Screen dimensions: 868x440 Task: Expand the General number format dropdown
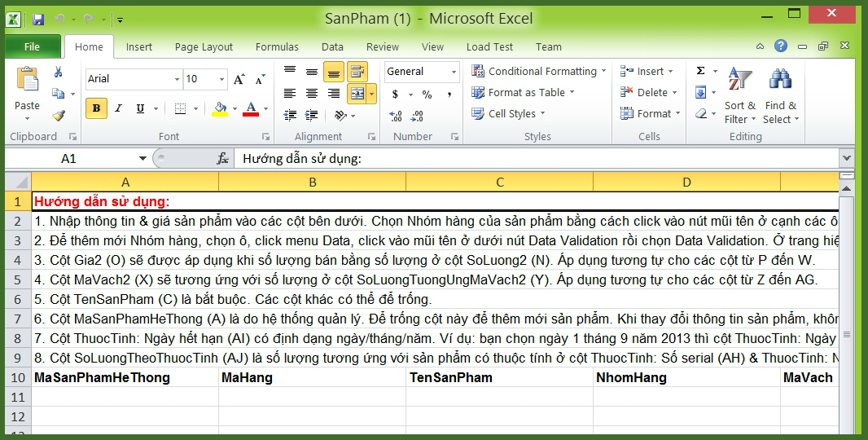[x=454, y=72]
